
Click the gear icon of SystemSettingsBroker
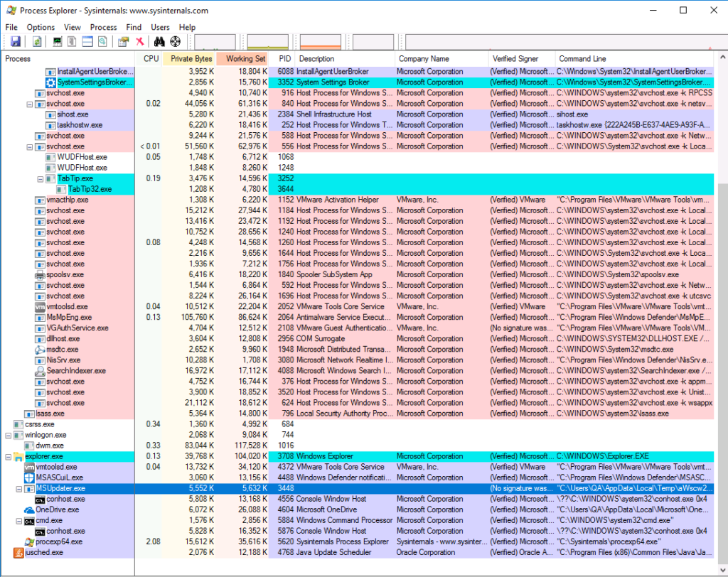pos(50,82)
